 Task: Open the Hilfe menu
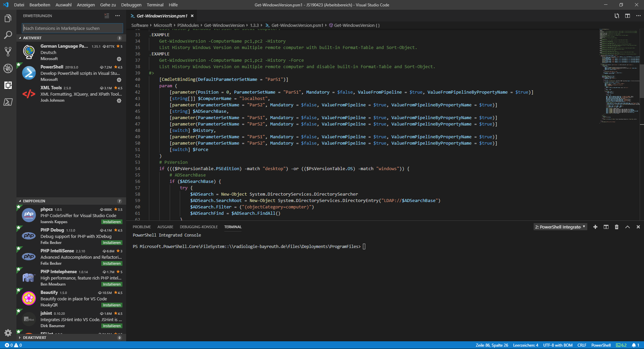click(x=173, y=5)
